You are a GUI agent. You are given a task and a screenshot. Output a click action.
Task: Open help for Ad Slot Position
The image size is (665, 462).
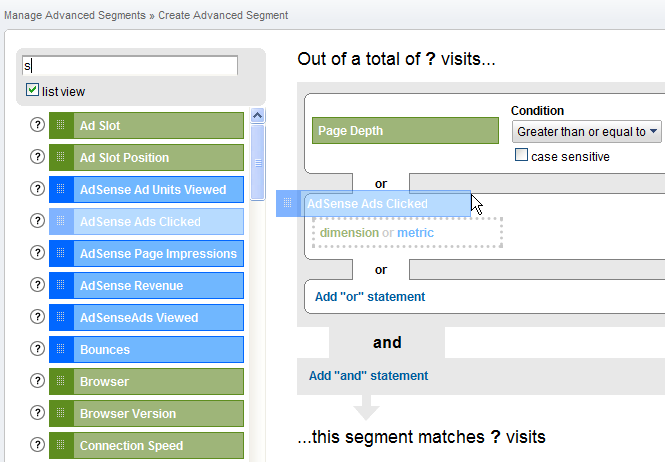pyautogui.click(x=37, y=157)
